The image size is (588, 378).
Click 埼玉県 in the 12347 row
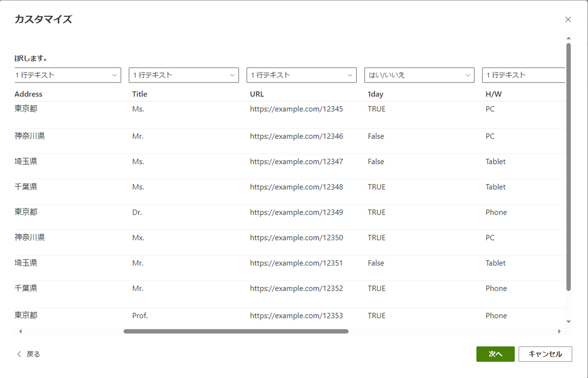point(26,161)
